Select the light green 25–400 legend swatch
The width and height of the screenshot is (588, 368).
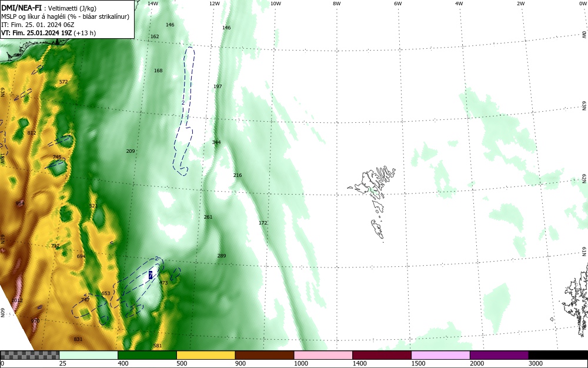tap(89, 355)
